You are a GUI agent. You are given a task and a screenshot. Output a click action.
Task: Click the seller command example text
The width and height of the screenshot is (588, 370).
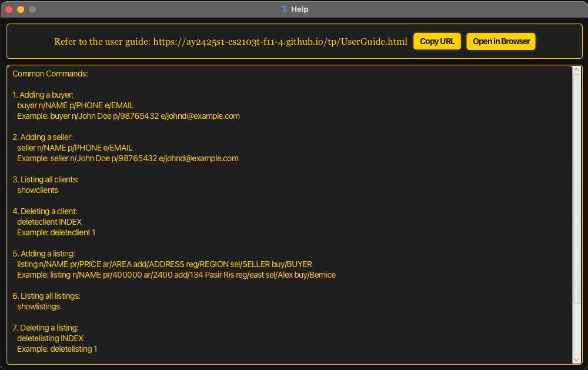(x=128, y=158)
